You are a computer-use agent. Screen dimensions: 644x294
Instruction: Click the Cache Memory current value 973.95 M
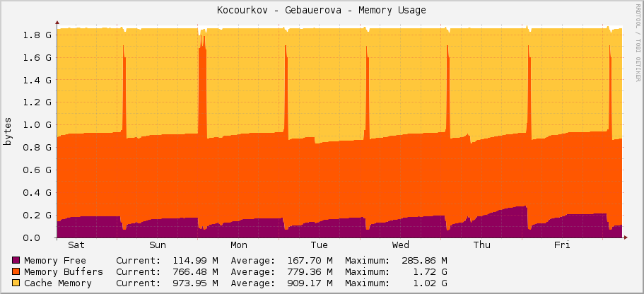click(195, 283)
